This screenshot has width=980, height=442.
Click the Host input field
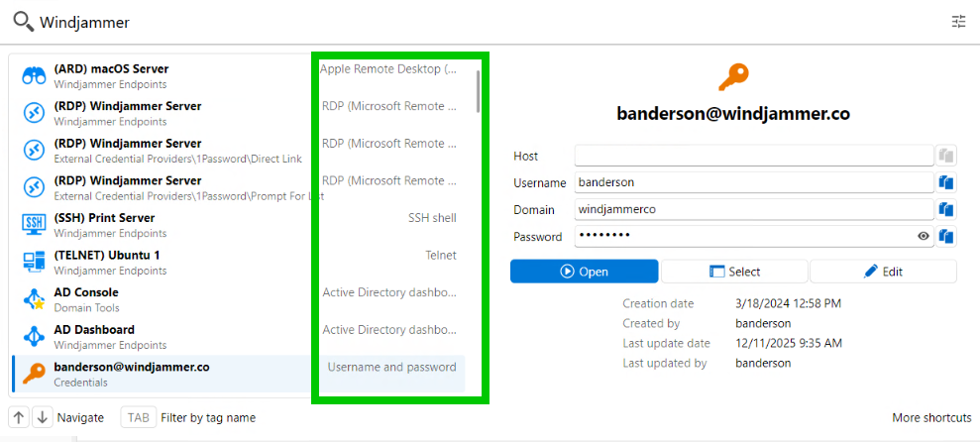coord(754,156)
